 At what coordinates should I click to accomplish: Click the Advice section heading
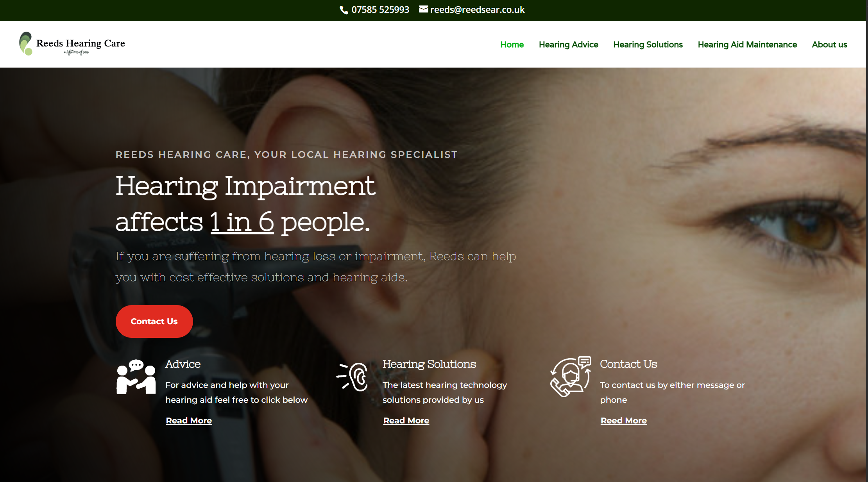point(183,364)
